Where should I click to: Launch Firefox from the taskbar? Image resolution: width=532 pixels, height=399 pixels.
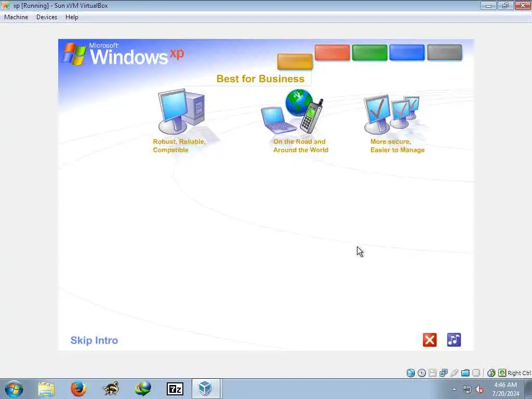78,389
